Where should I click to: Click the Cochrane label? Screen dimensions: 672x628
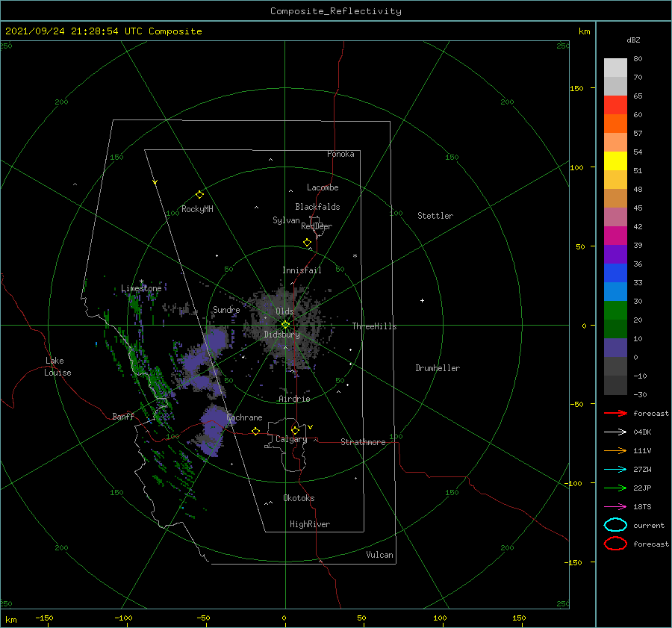click(244, 417)
